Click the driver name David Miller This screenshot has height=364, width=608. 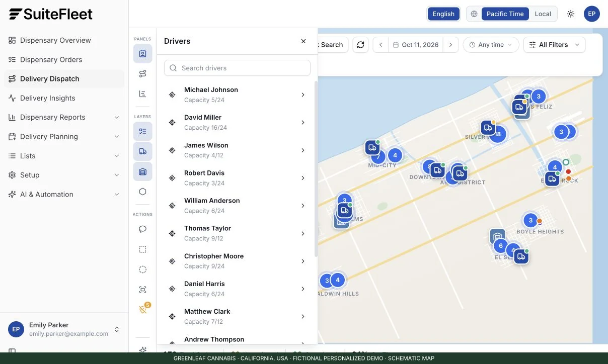[203, 117]
